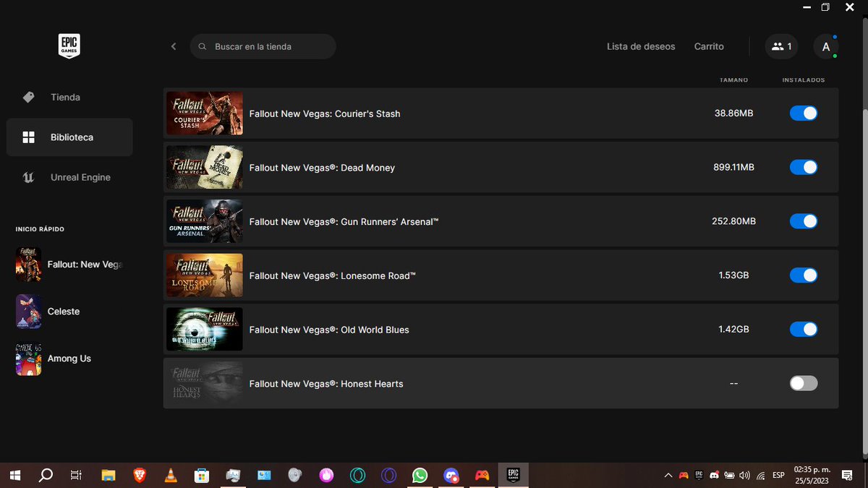
Task: Click the 'Buscar en la tienda' search field
Action: (x=263, y=46)
